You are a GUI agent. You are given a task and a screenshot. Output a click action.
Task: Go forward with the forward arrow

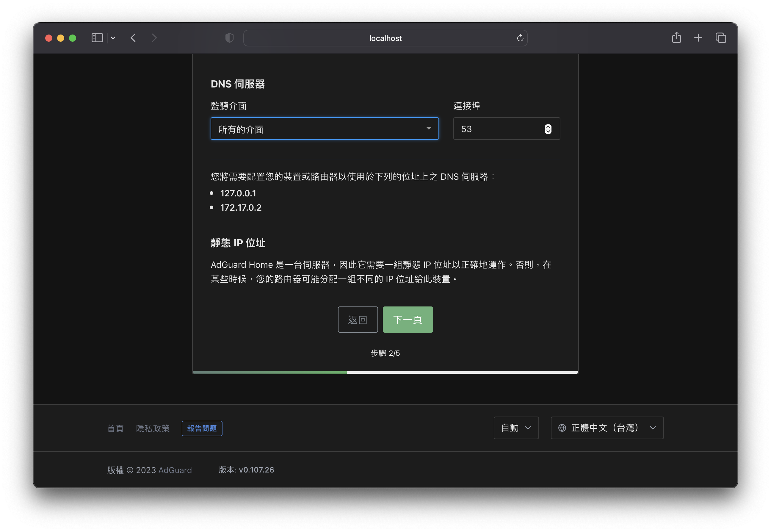point(154,38)
